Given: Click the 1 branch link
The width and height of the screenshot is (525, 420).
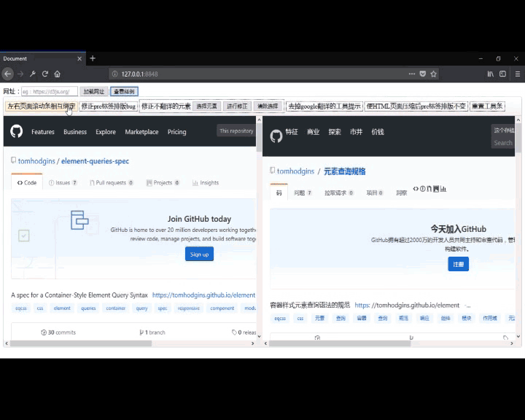Looking at the screenshot, I should [152, 332].
